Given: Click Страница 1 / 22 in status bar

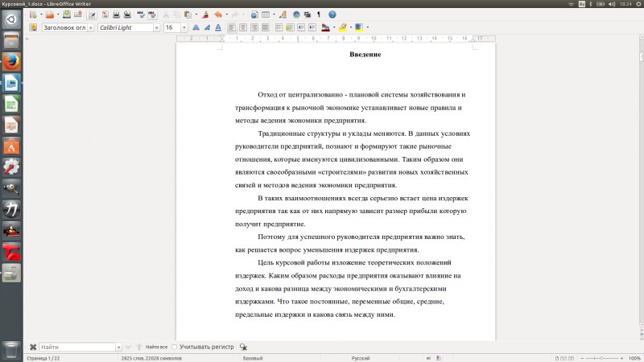Looking at the screenshot, I should (x=43, y=358).
